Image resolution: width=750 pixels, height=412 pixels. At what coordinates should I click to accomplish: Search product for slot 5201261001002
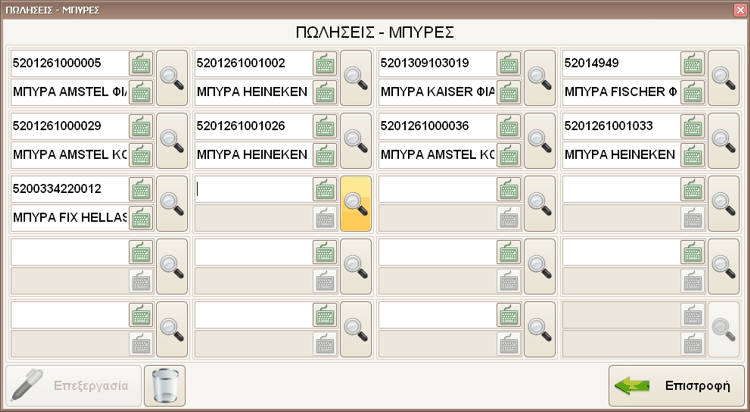point(355,78)
